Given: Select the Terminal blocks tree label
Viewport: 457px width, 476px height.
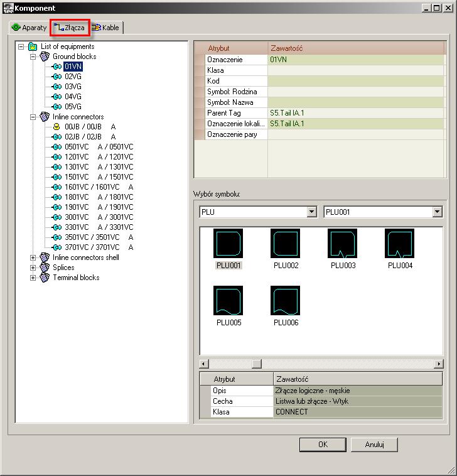Looking at the screenshot, I should click(x=76, y=278).
